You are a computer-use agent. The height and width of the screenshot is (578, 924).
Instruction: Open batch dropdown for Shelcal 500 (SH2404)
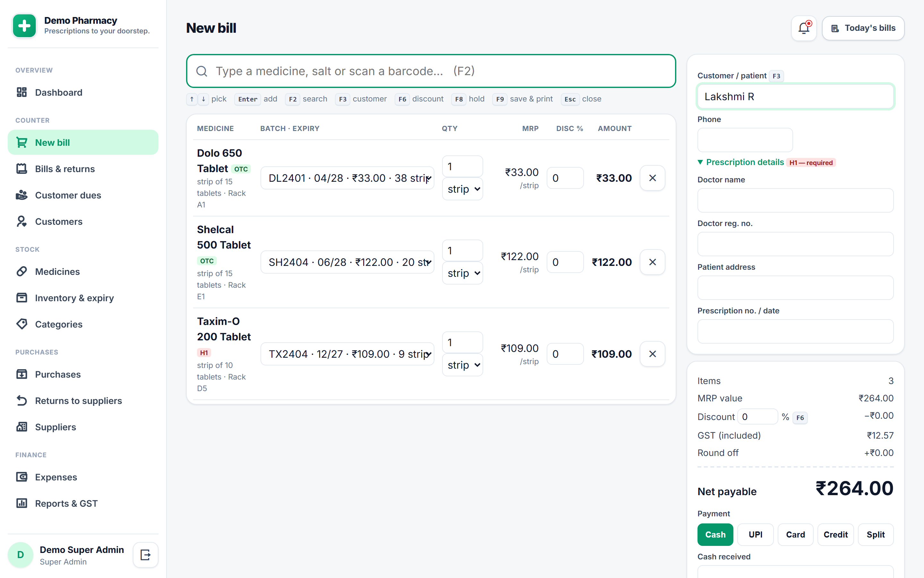point(347,262)
